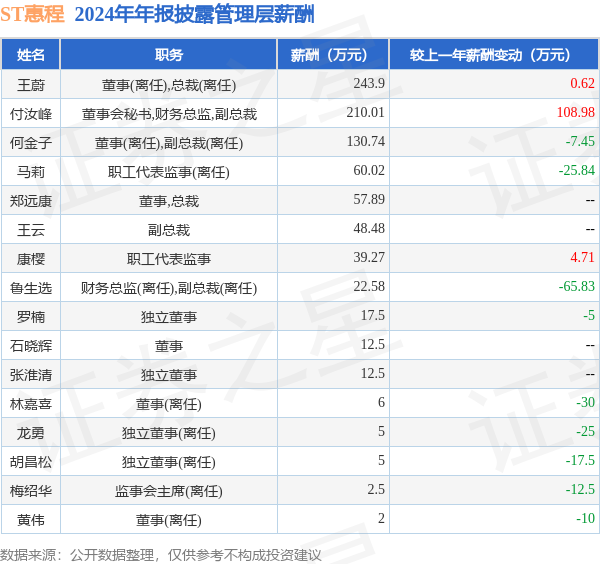Click the salary value 39.27
This screenshot has height=564, width=600.
click(x=369, y=258)
